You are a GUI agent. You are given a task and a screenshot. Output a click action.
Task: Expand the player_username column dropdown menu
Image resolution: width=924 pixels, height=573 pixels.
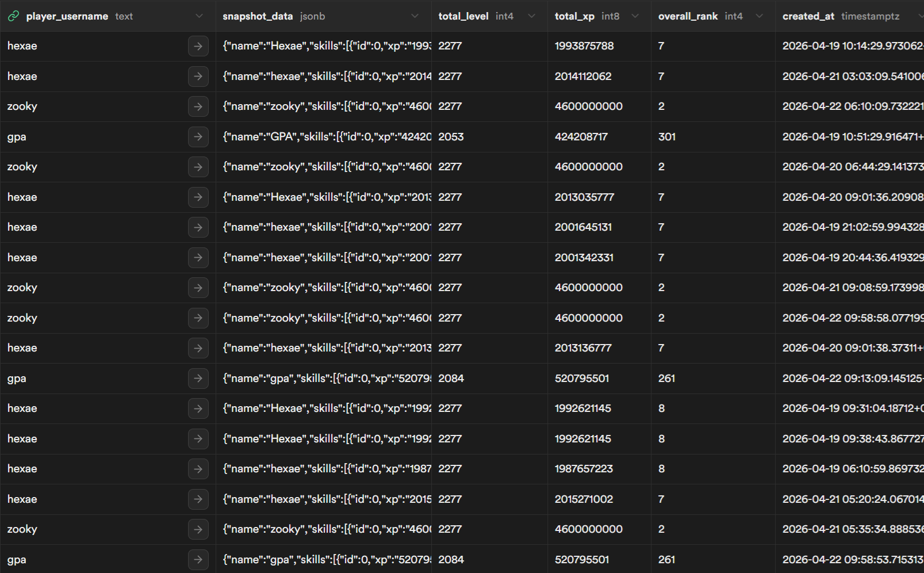199,16
